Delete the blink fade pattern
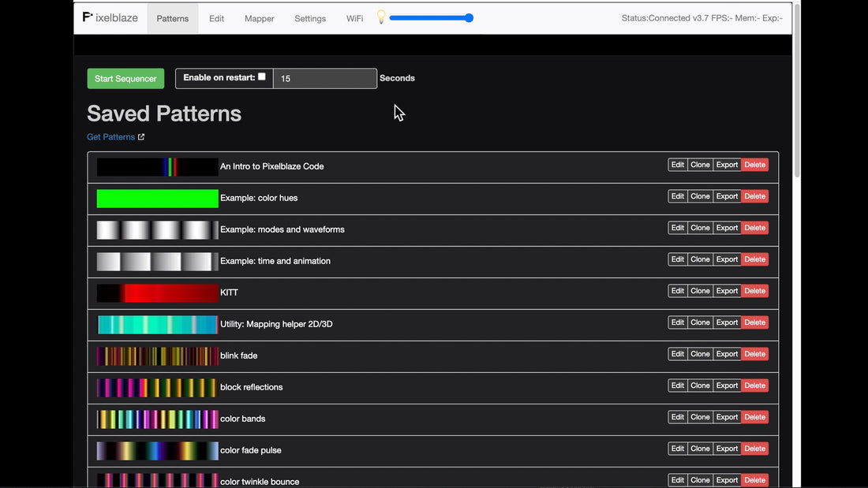Viewport: 868px width, 488px height. click(x=754, y=354)
